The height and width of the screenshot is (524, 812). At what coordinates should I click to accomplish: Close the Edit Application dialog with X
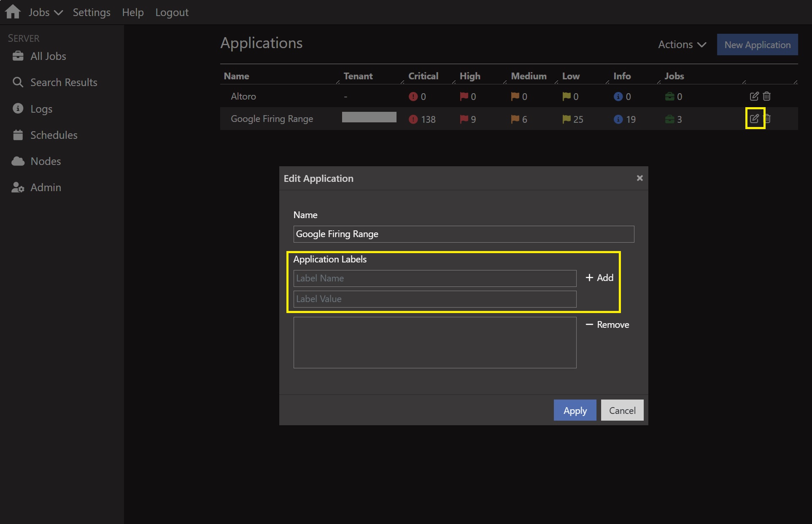pyautogui.click(x=639, y=178)
